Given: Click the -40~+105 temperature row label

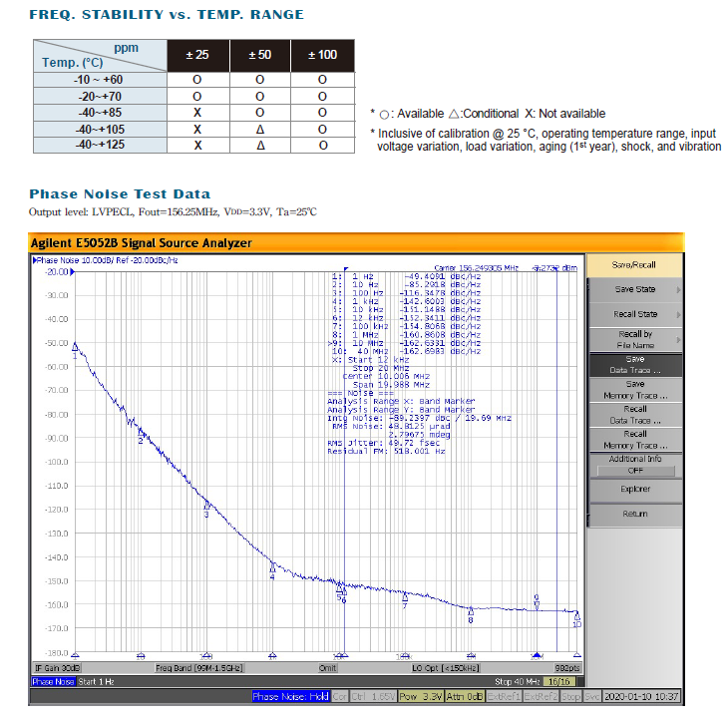Looking at the screenshot, I should pos(100,130).
